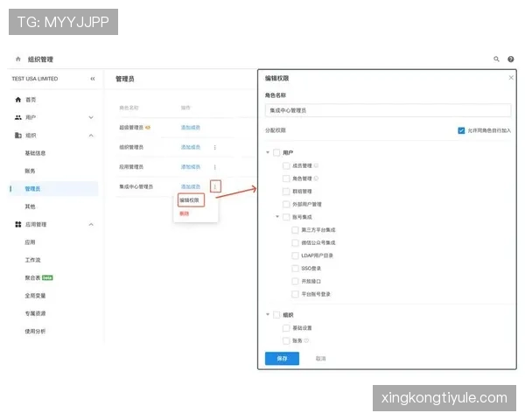This screenshot has width=525, height=420.
Task: Save permissions with the 保存 button
Action: coord(282,359)
